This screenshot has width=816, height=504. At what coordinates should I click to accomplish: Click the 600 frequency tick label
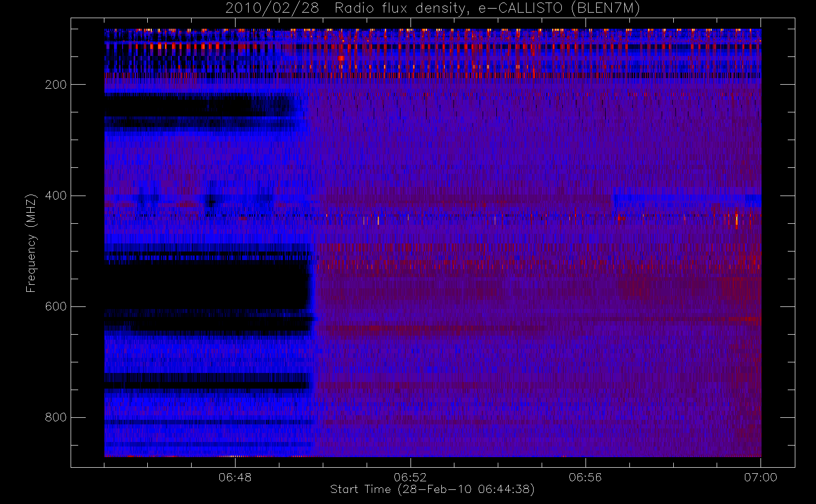click(x=56, y=306)
